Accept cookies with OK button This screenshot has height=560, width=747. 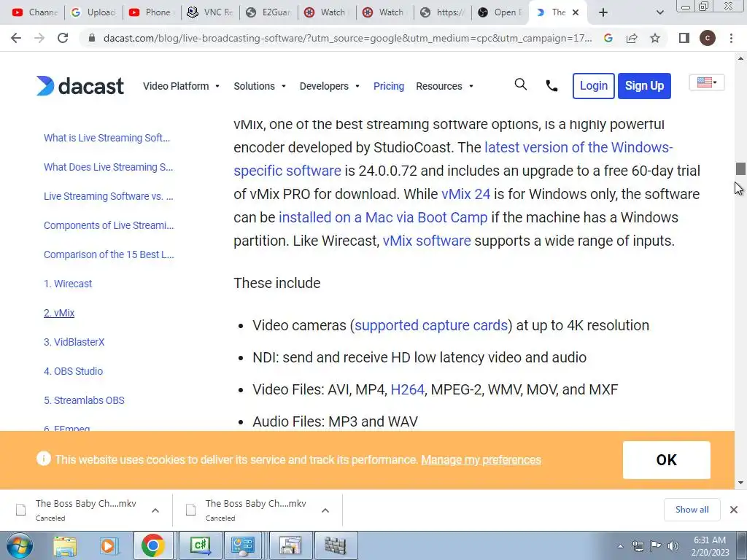[x=667, y=460]
